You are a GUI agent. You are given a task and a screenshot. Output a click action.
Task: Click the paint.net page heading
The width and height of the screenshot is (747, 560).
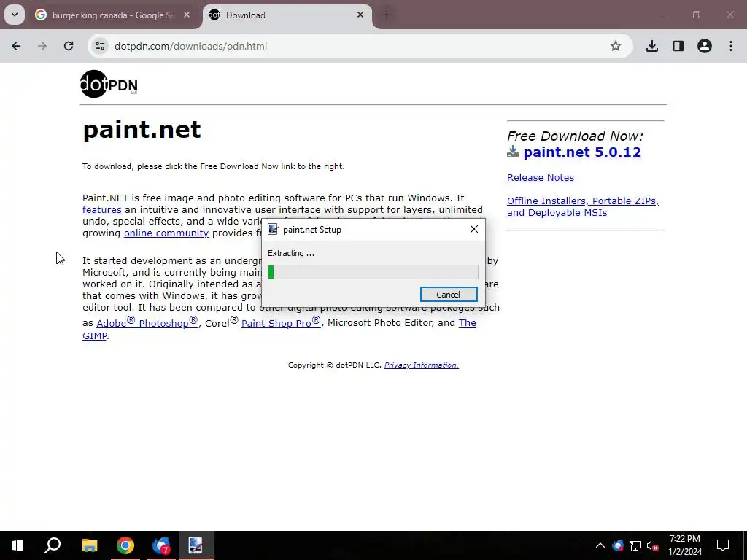(x=142, y=130)
